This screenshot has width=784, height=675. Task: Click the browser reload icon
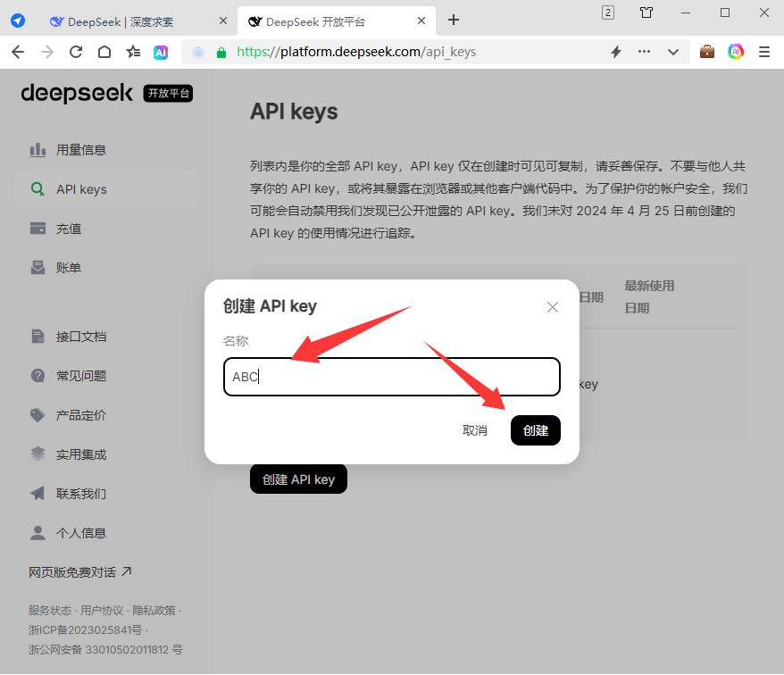pos(76,52)
